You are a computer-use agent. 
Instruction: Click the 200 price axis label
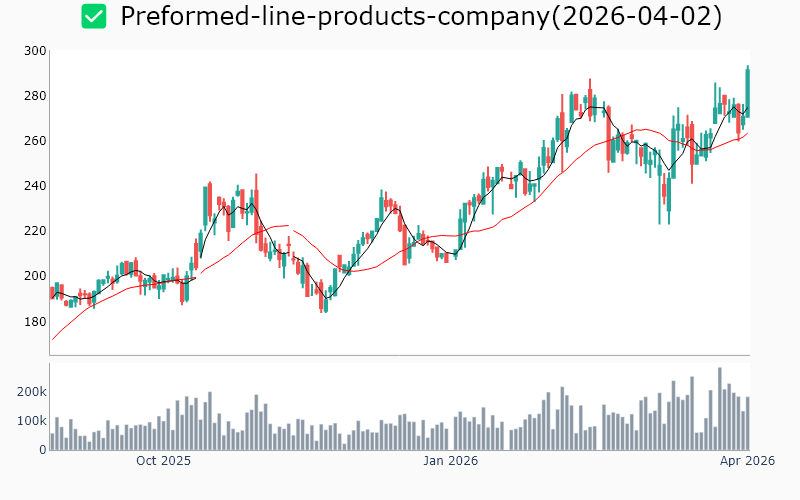35,276
